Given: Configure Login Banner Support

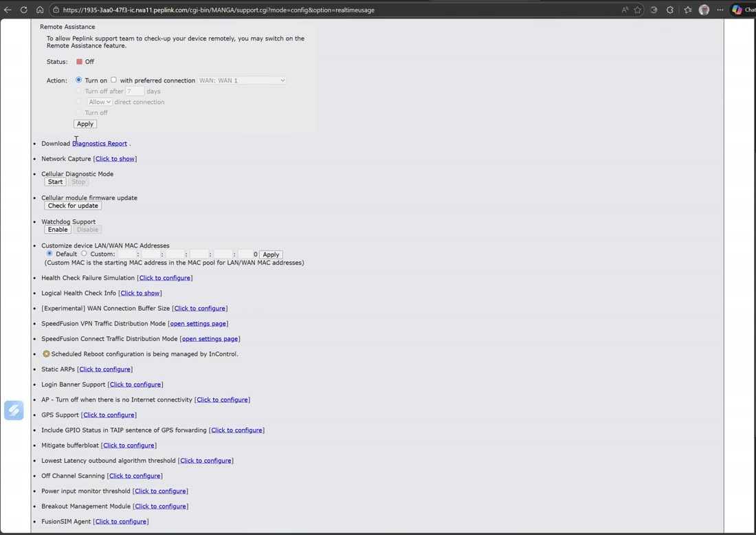Looking at the screenshot, I should tap(135, 384).
